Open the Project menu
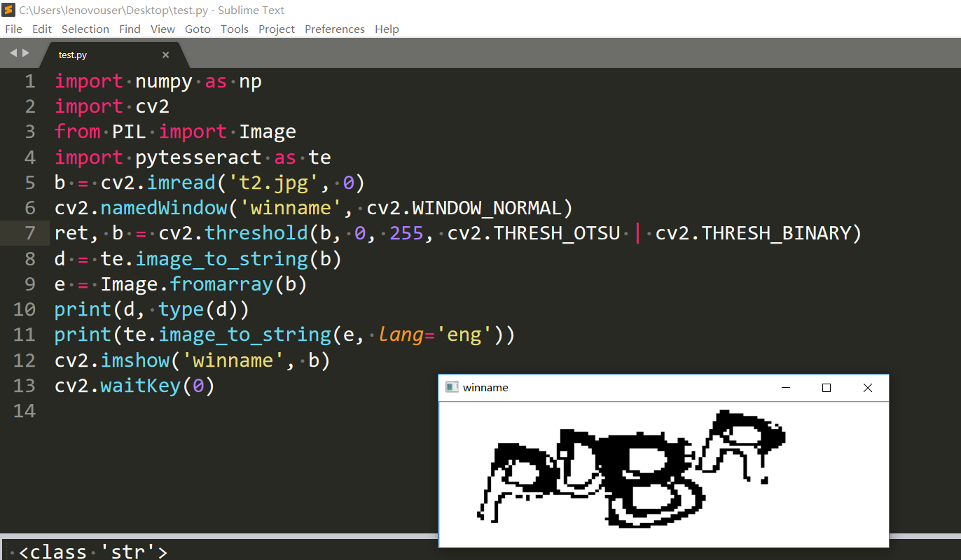This screenshot has width=961, height=560. click(x=277, y=29)
